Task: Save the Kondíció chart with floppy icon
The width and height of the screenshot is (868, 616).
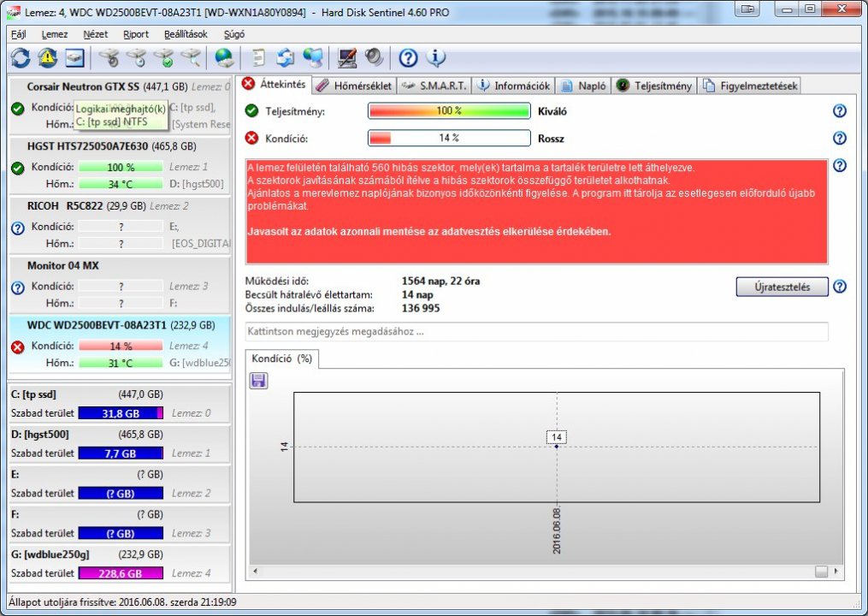Action: point(258,381)
